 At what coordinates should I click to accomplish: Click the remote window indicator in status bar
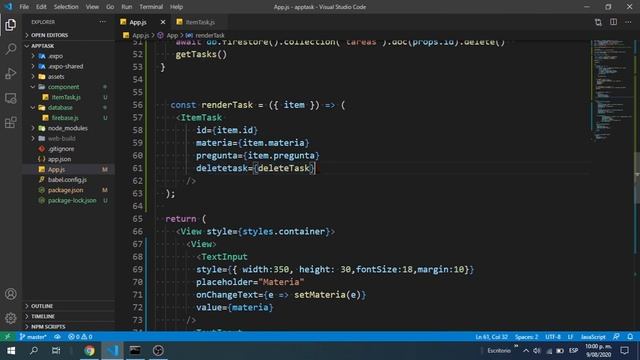(7, 337)
